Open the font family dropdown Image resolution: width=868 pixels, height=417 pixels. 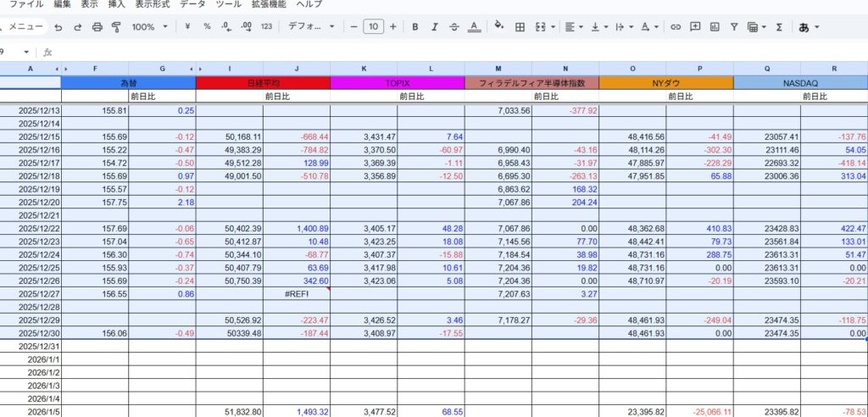coord(311,27)
